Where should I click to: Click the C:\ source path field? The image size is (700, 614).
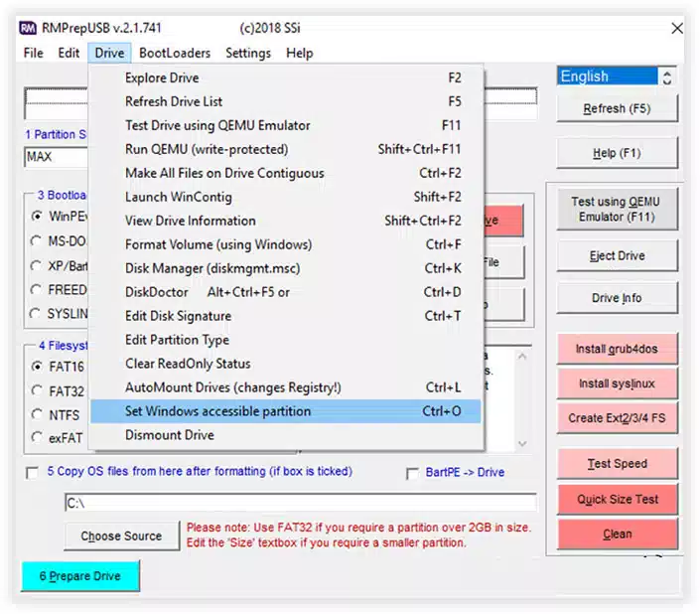point(301,503)
